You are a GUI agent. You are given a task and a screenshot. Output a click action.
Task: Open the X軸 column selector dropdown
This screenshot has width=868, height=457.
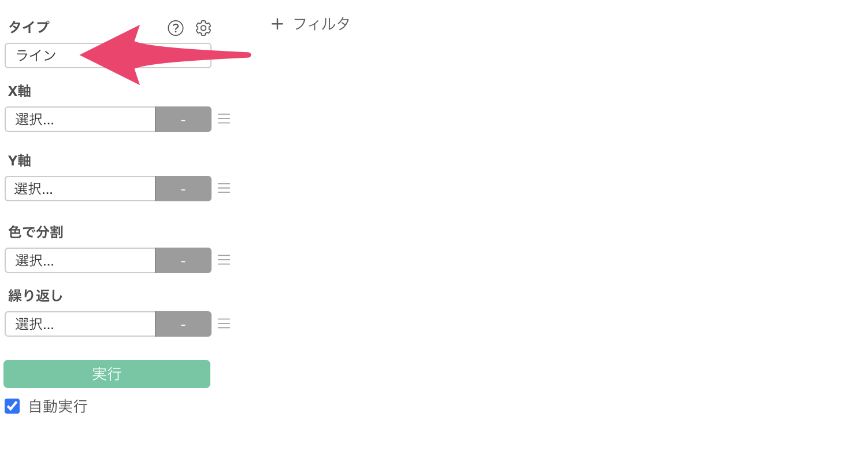80,119
